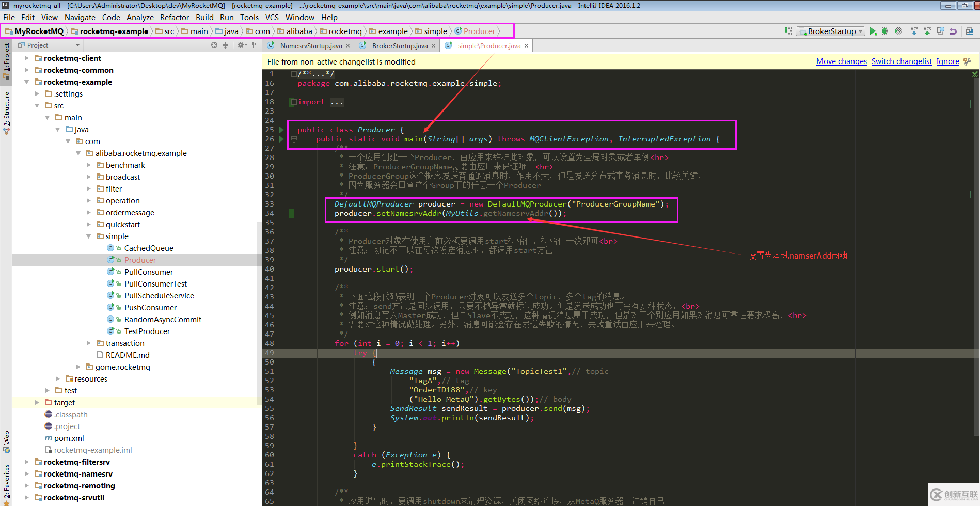This screenshot has height=506, width=980.
Task: Toggle the Favorites tool window
Action: [6, 483]
